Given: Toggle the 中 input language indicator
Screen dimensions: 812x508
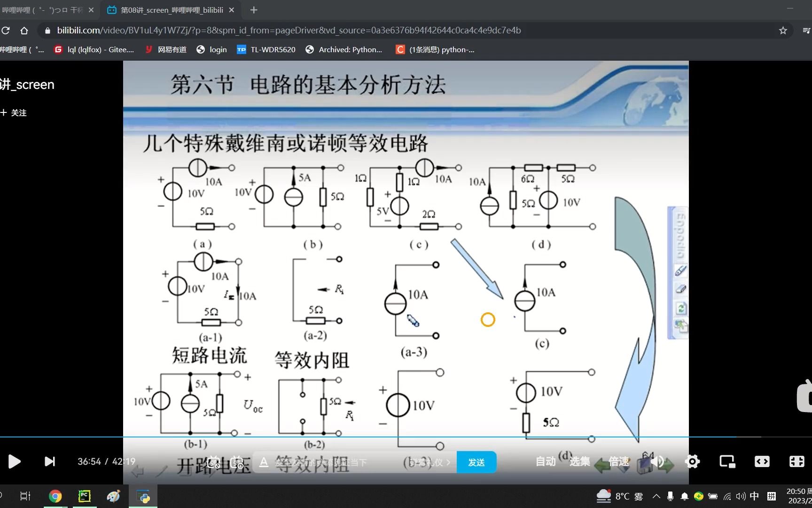Looking at the screenshot, I should point(755,496).
